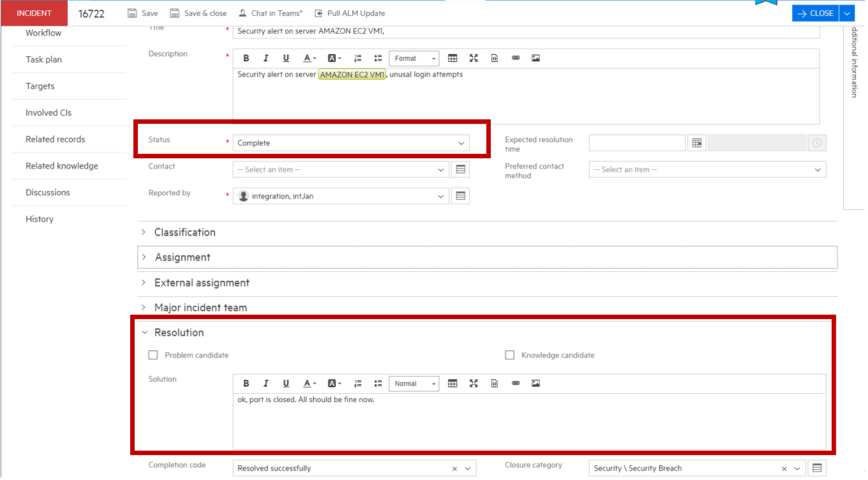Apply italic formatting in the Solution editor
868x480 pixels.
tap(266, 383)
